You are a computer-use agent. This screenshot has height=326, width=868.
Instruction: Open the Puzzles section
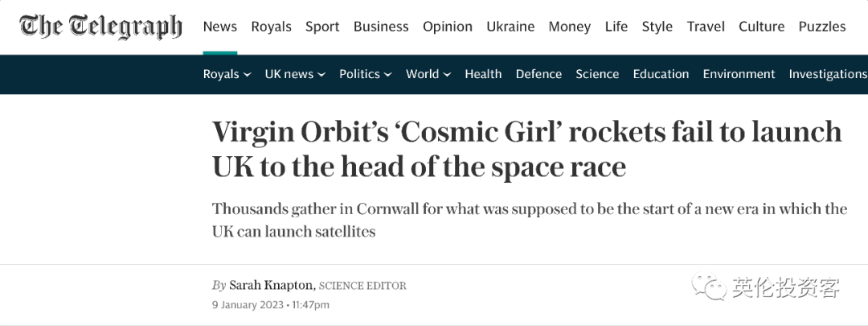pos(822,27)
